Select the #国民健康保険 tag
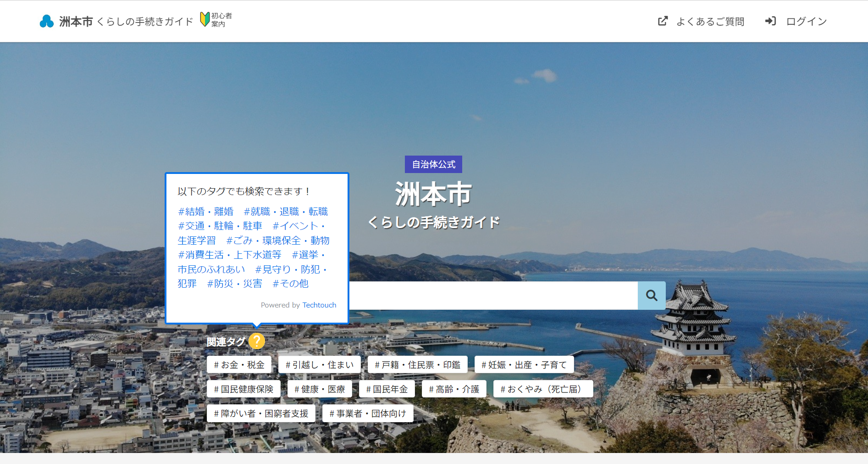 coord(245,389)
